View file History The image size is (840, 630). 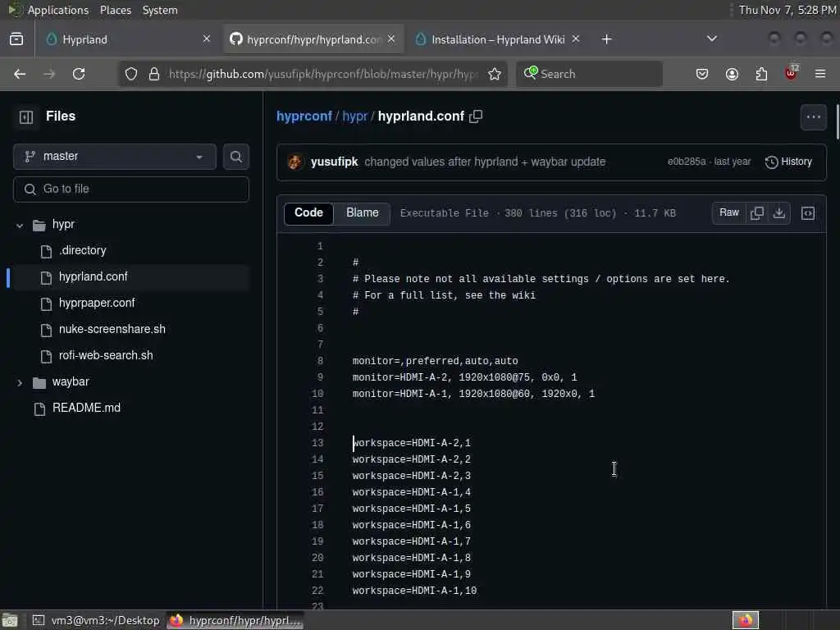(788, 162)
